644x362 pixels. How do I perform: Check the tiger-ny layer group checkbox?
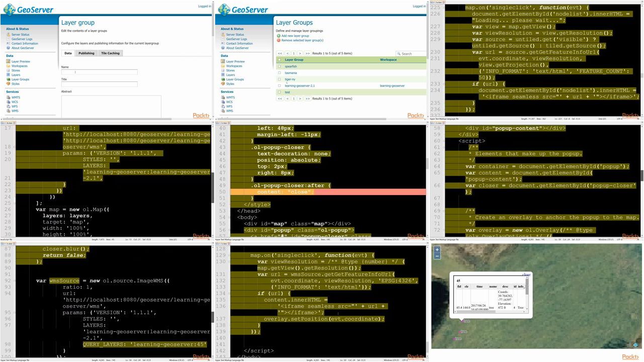[x=280, y=79]
